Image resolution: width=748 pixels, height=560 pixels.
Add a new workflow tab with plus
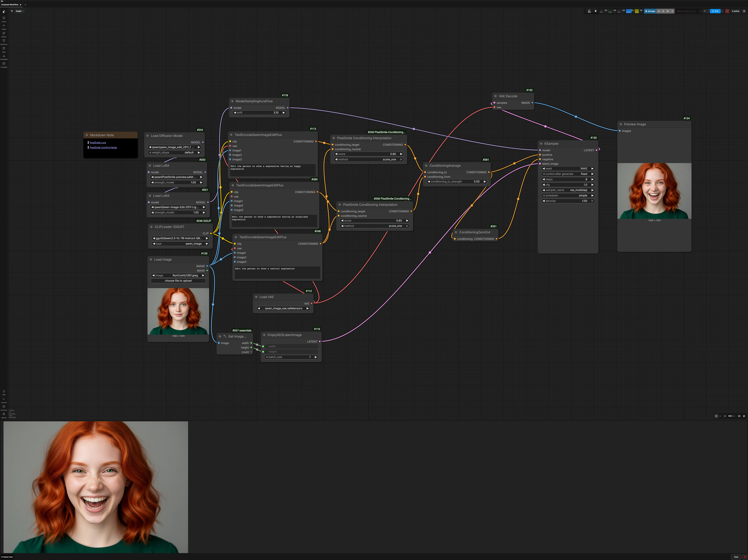25,5
